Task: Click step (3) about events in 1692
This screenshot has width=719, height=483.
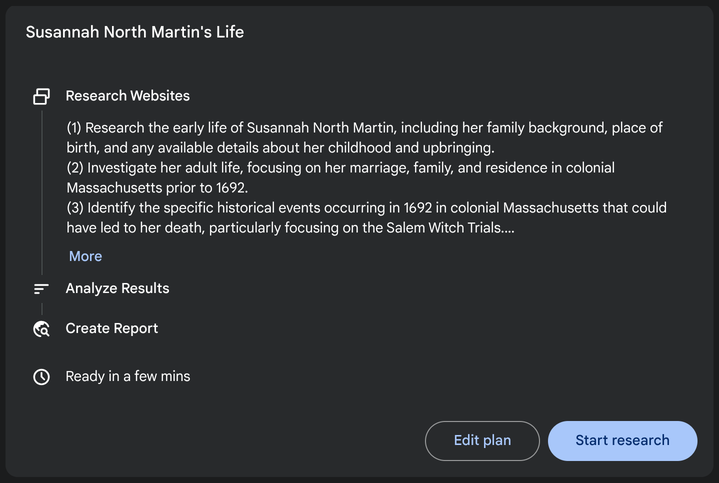Action: [x=300, y=208]
